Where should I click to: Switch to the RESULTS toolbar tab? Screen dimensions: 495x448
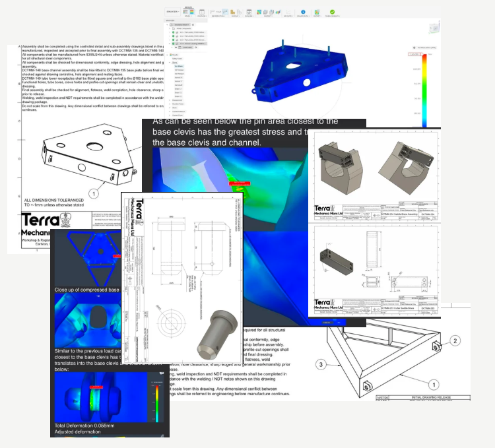pos(189,7)
